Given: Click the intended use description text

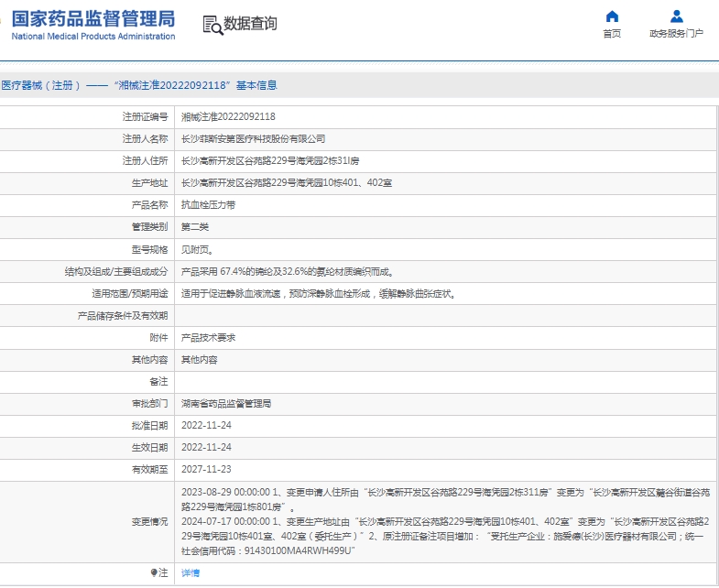Looking at the screenshot, I should [319, 293].
